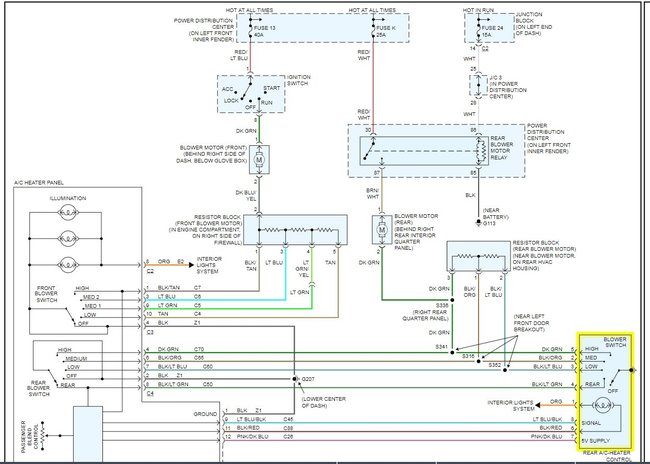Screen dimensions: 650x464
Task: Click the relay coil symbol in rear blower relay
Action: click(x=481, y=151)
